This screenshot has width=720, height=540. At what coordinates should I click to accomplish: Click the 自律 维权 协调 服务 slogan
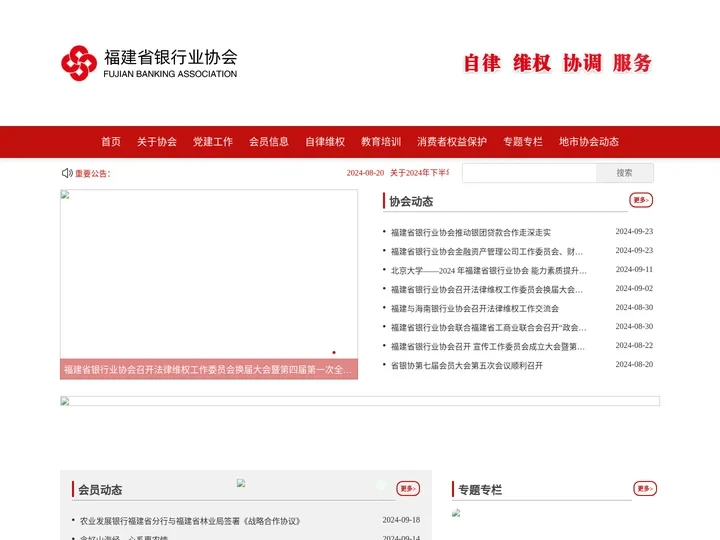point(557,63)
